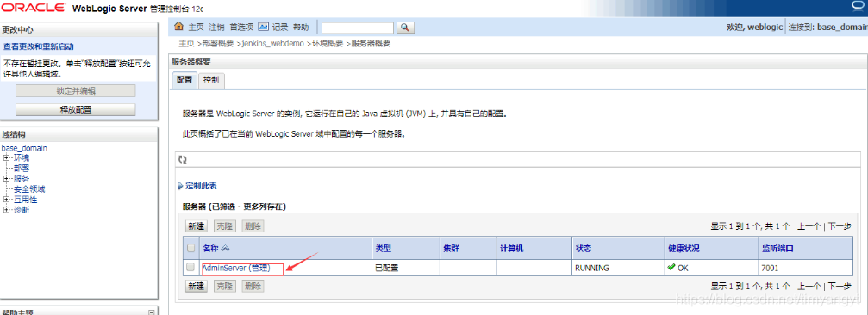Sort table by the 名称 column arrows
Viewport: 868px width, 315px height.
click(225, 249)
